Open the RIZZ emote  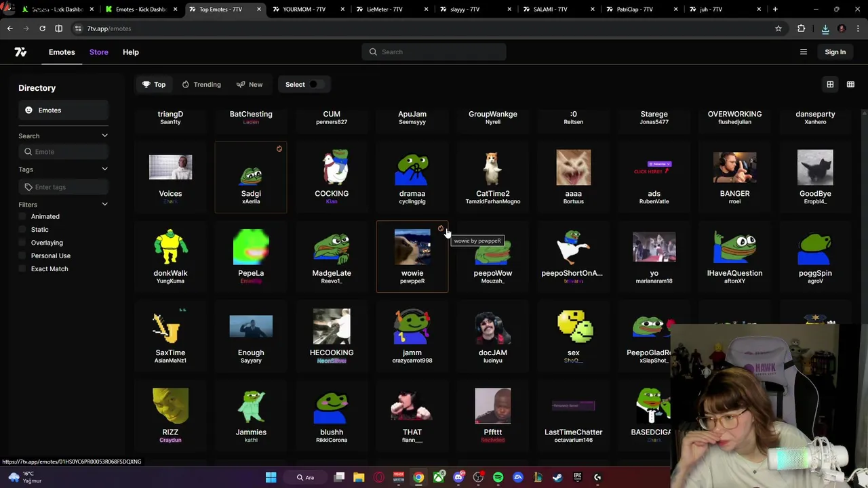pyautogui.click(x=170, y=415)
